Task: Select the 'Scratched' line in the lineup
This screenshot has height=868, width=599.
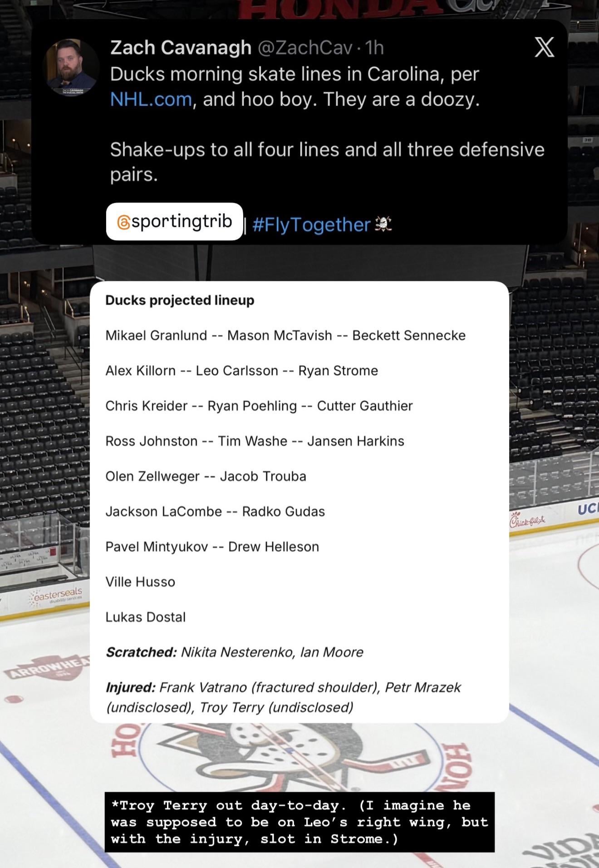Action: (x=234, y=652)
